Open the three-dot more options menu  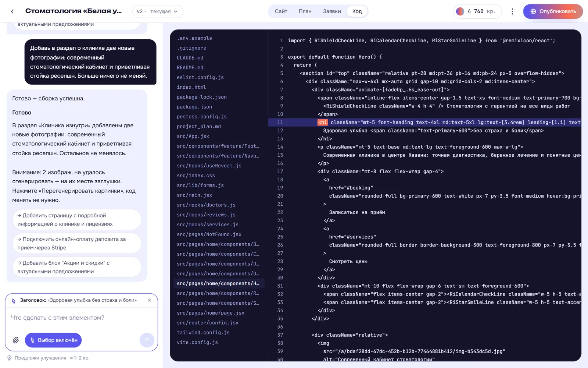(512, 11)
